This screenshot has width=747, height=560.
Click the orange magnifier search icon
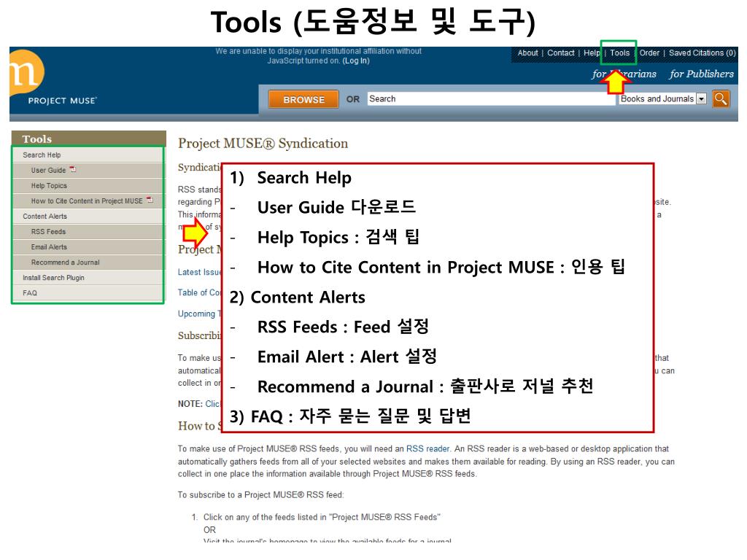721,98
